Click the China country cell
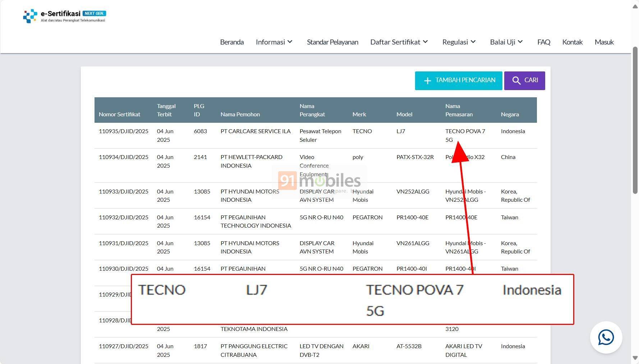This screenshot has height=364, width=639. (x=508, y=157)
